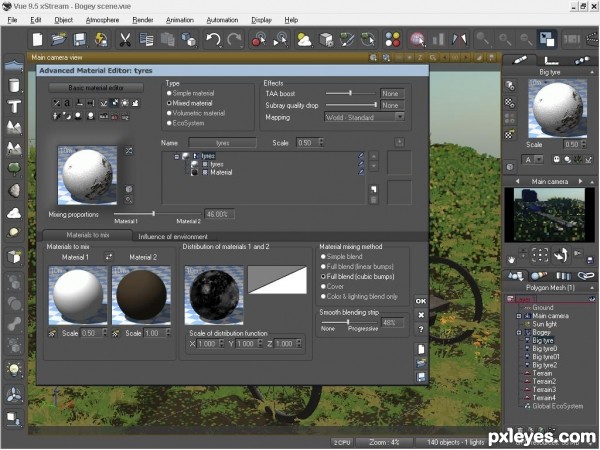Collapse the tyres root material tree node
Image resolution: width=600 pixels, height=450 pixels.
pyautogui.click(x=177, y=156)
